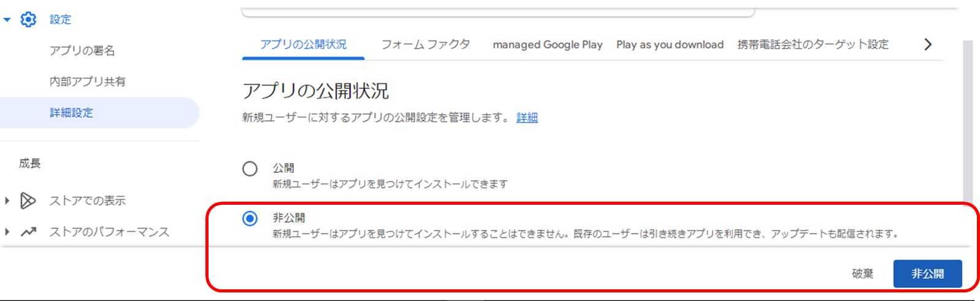980x301 pixels.
Task: Select the 非公開 radio button
Action: pos(250,218)
